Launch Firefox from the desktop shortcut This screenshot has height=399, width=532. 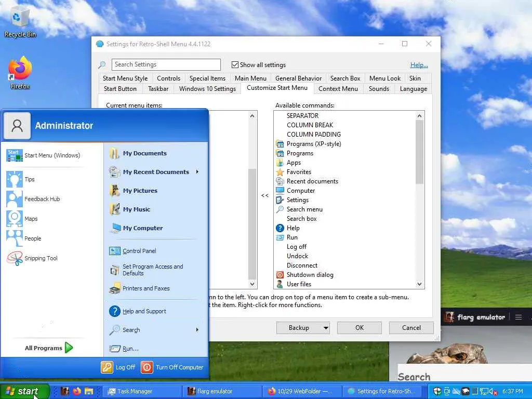coord(20,73)
